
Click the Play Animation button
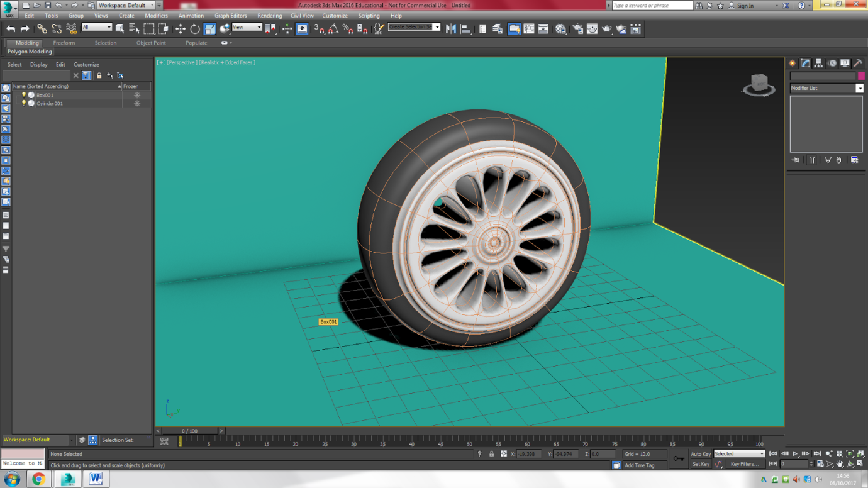[x=795, y=453]
